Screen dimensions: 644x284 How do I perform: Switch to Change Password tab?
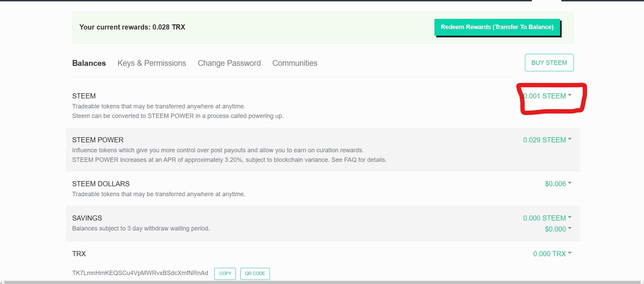point(229,63)
